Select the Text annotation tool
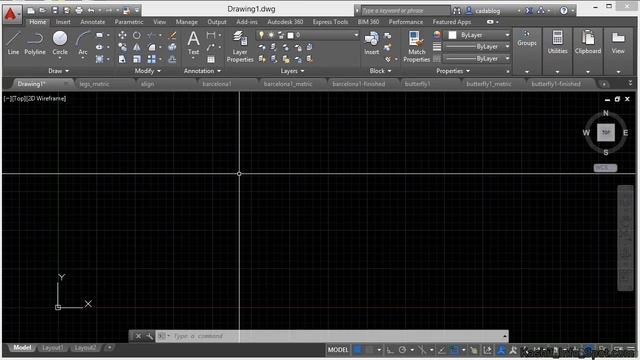Viewport: 640px width, 360px height. (193, 43)
